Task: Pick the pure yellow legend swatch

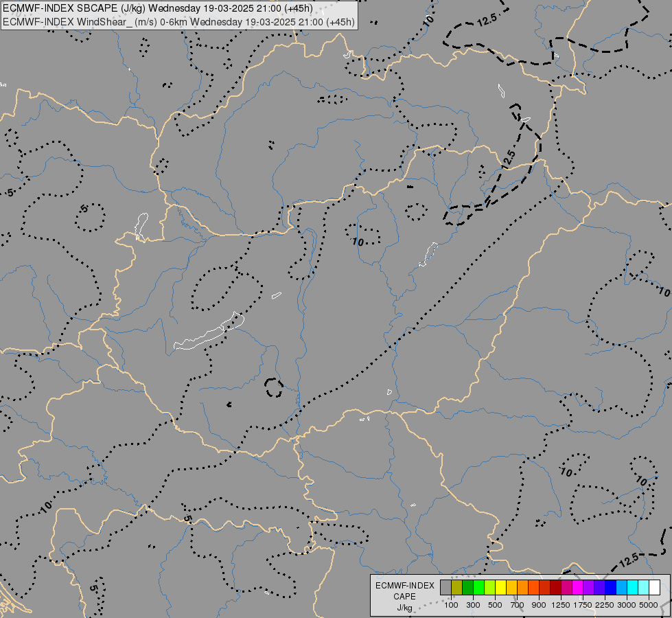Action: [x=500, y=587]
